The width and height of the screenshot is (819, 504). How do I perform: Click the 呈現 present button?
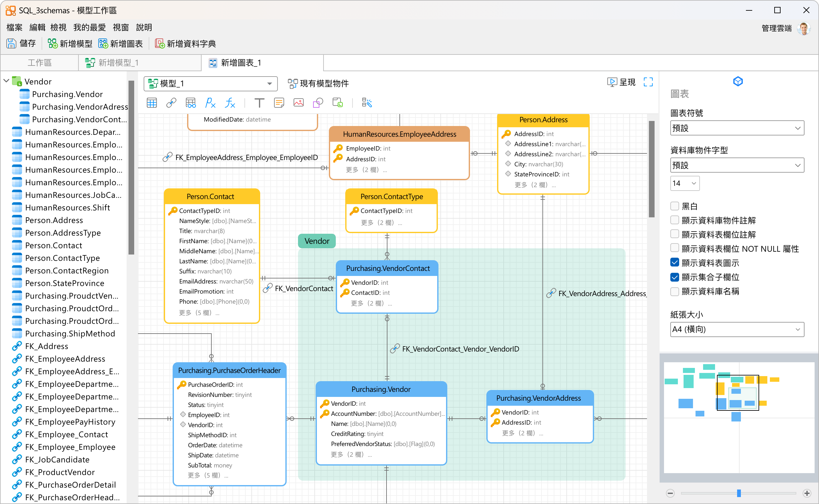point(621,82)
